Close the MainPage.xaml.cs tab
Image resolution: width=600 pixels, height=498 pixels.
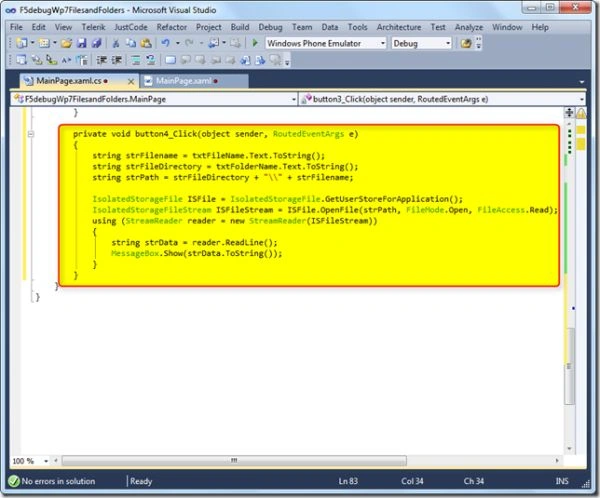click(131, 81)
